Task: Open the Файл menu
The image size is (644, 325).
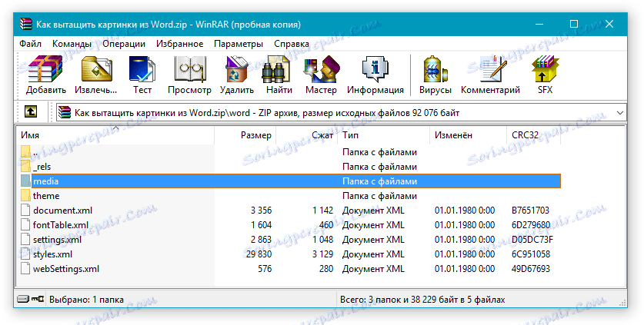Action: pyautogui.click(x=31, y=44)
